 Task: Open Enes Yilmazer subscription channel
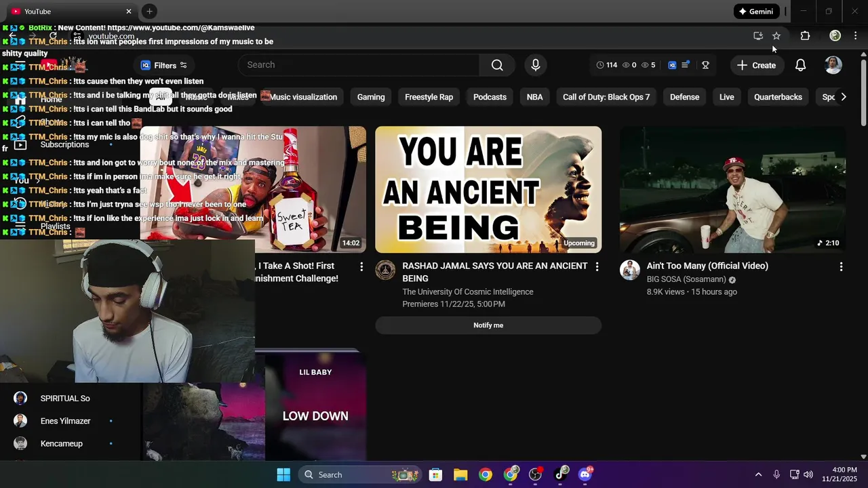click(65, 421)
